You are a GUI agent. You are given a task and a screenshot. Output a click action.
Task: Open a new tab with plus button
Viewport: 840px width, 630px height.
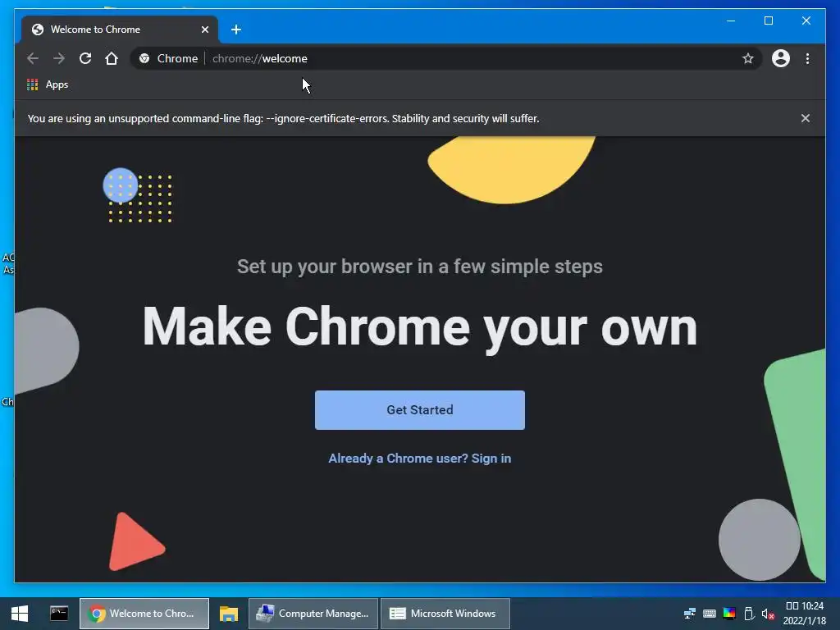tap(236, 30)
